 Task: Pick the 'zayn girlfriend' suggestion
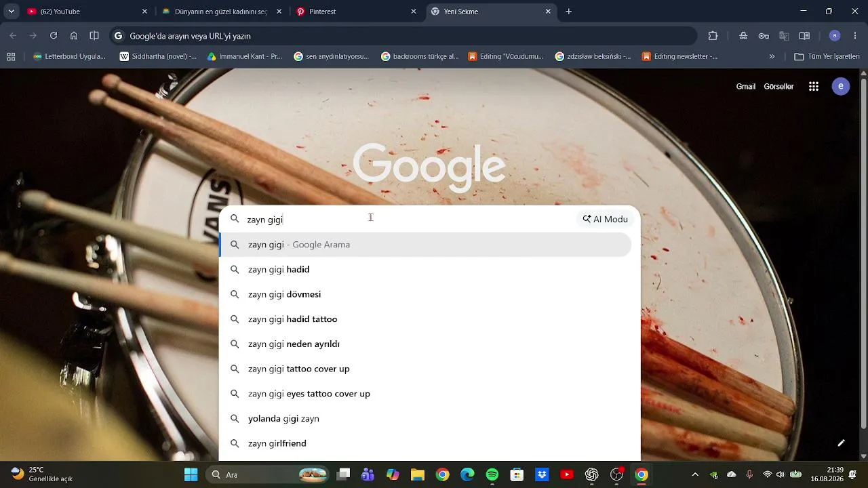coord(426,443)
